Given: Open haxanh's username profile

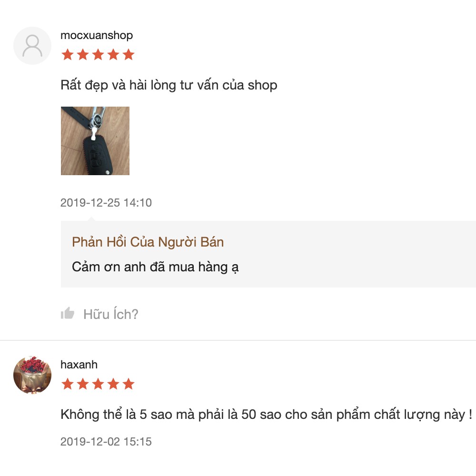Looking at the screenshot, I should point(79,365).
